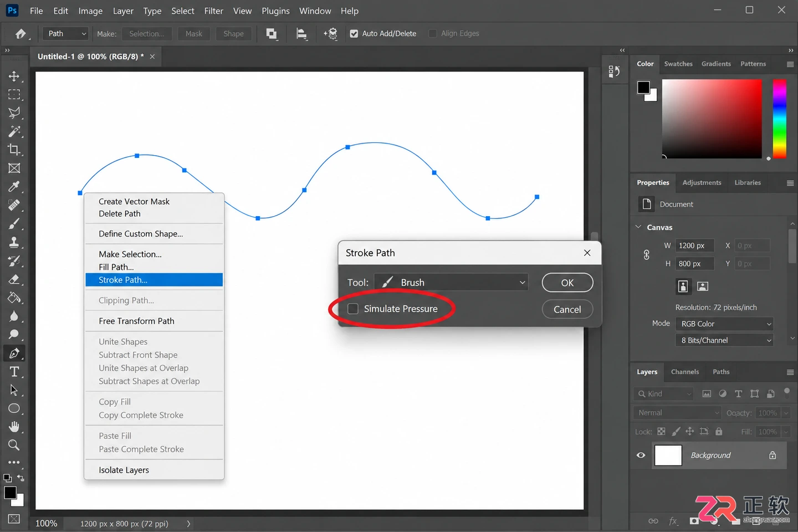This screenshot has height=532, width=798.
Task: Set canvas to landscape orientation
Action: pos(703,287)
